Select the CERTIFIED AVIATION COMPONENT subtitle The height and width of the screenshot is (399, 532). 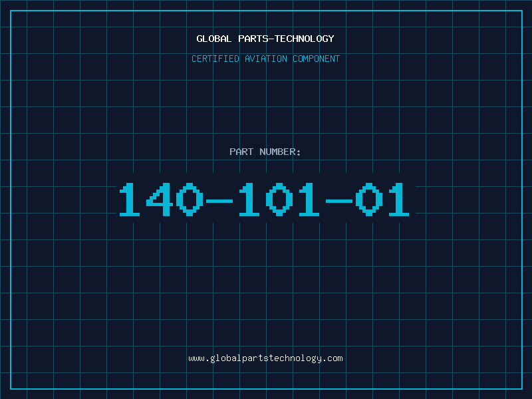coord(265,59)
